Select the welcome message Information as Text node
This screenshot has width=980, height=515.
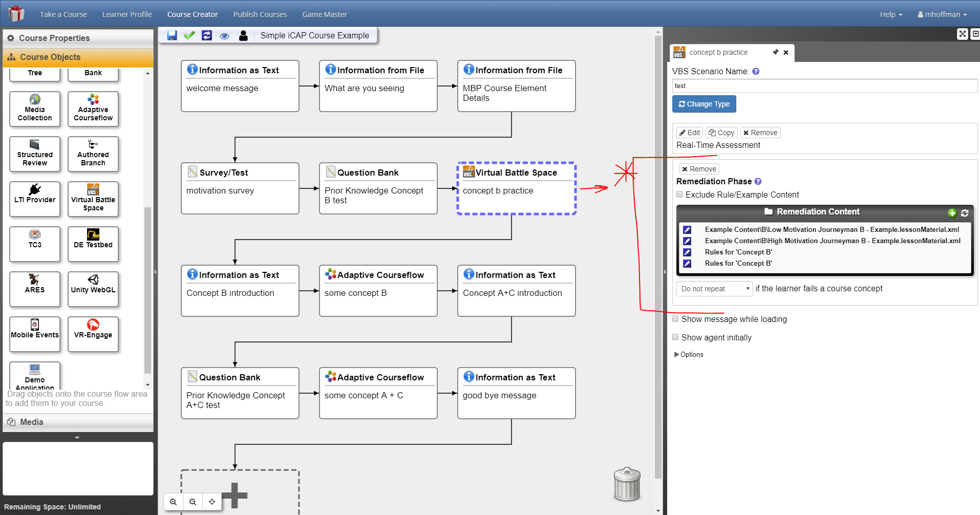click(240, 86)
